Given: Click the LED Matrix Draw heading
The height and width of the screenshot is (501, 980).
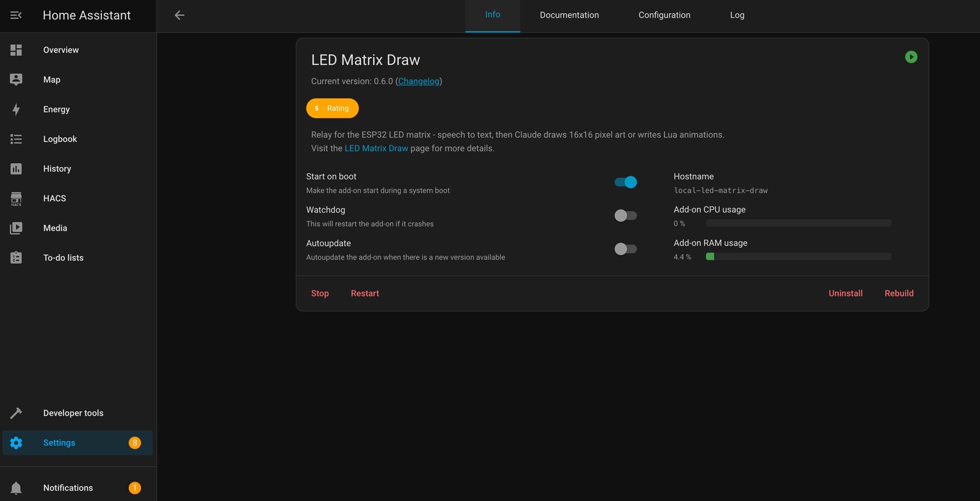Looking at the screenshot, I should 365,60.
